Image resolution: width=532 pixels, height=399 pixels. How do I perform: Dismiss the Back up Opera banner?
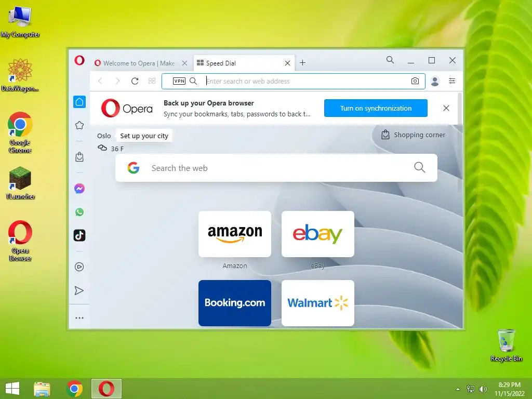click(446, 108)
